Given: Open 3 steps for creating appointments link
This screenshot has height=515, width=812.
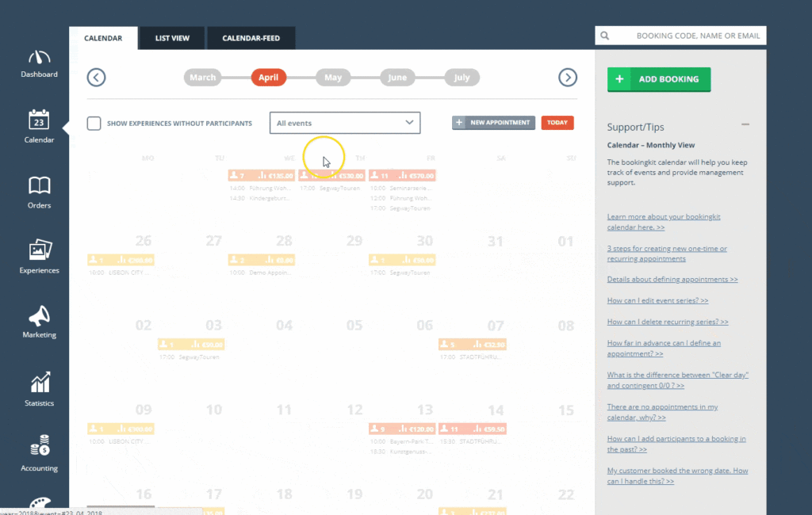Looking at the screenshot, I should tap(667, 254).
